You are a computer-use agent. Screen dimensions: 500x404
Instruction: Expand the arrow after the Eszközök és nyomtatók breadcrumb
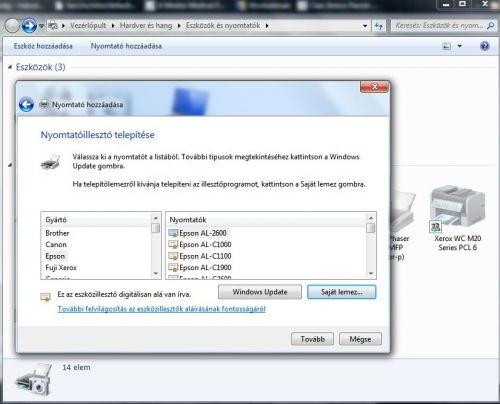(267, 26)
